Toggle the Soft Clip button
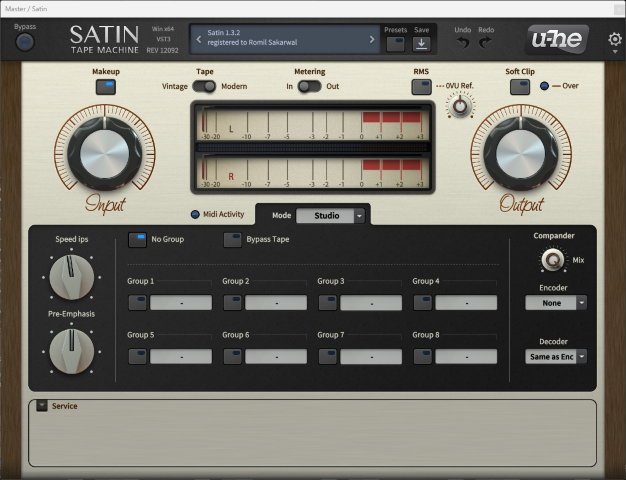The height and width of the screenshot is (480, 626). click(x=520, y=87)
